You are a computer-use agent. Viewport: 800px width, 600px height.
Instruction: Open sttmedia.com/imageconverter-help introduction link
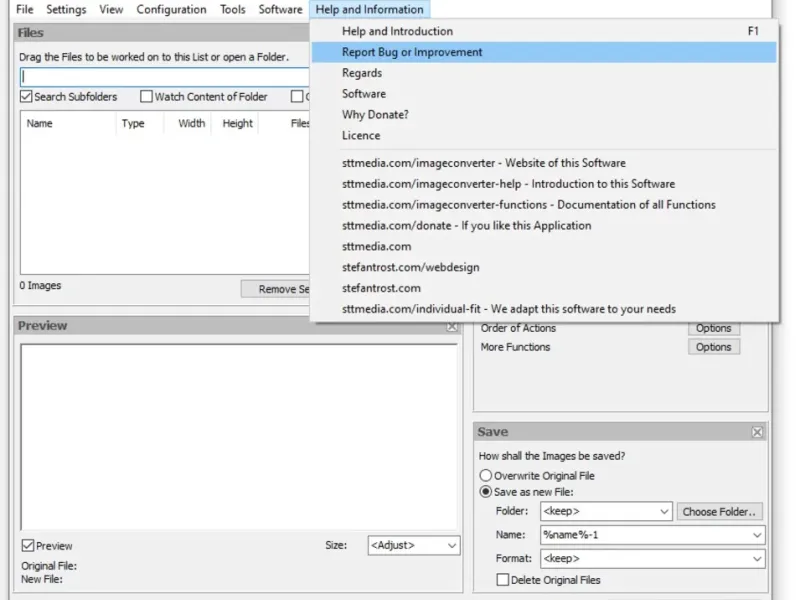click(x=544, y=184)
